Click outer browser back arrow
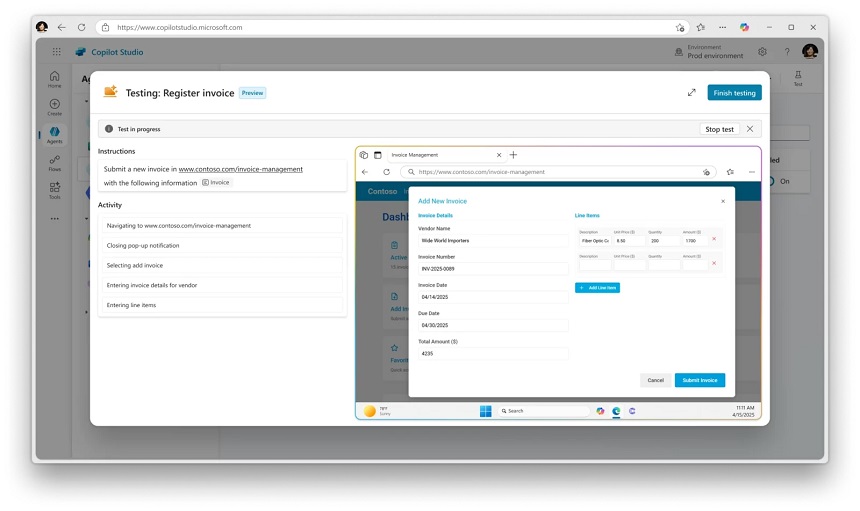 61,27
